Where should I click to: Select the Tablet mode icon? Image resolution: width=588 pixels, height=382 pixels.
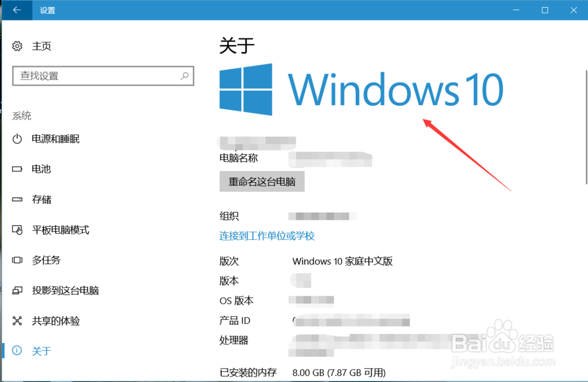tap(17, 230)
